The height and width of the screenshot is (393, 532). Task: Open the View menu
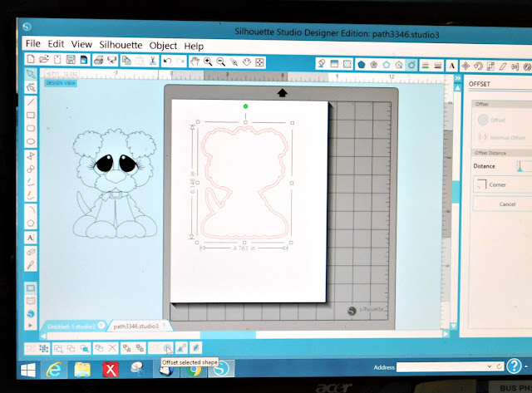[x=81, y=44]
